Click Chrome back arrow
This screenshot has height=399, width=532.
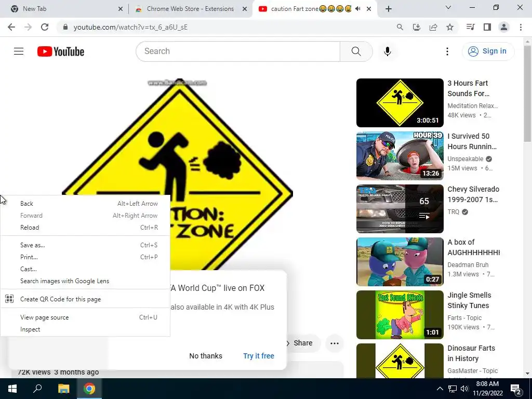click(x=11, y=27)
